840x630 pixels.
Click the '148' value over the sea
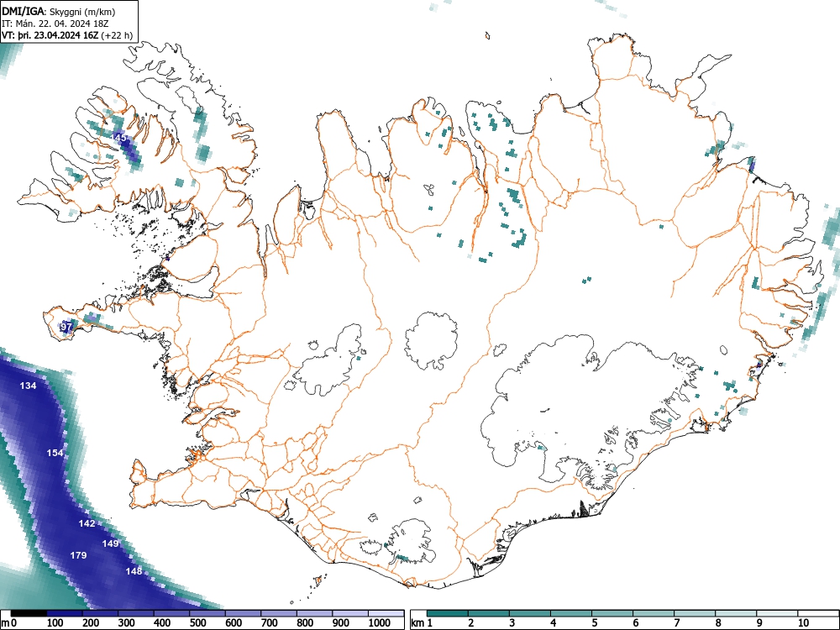pyautogui.click(x=134, y=571)
